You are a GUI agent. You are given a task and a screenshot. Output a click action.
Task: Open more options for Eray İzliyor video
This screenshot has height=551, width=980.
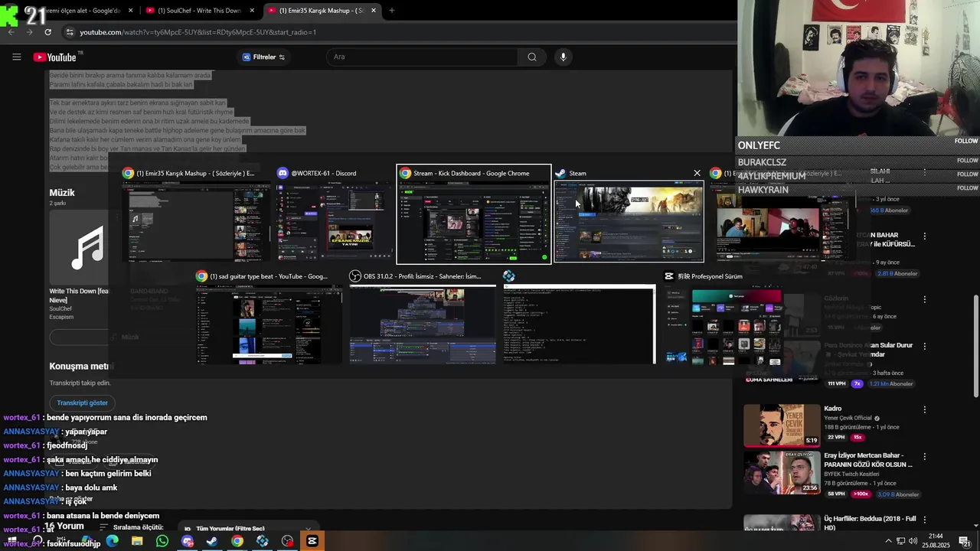(x=925, y=456)
